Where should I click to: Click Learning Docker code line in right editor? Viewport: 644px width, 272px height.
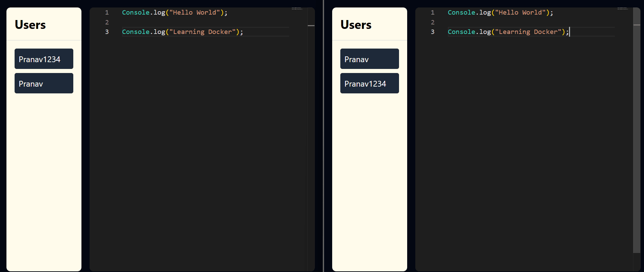[x=508, y=32]
